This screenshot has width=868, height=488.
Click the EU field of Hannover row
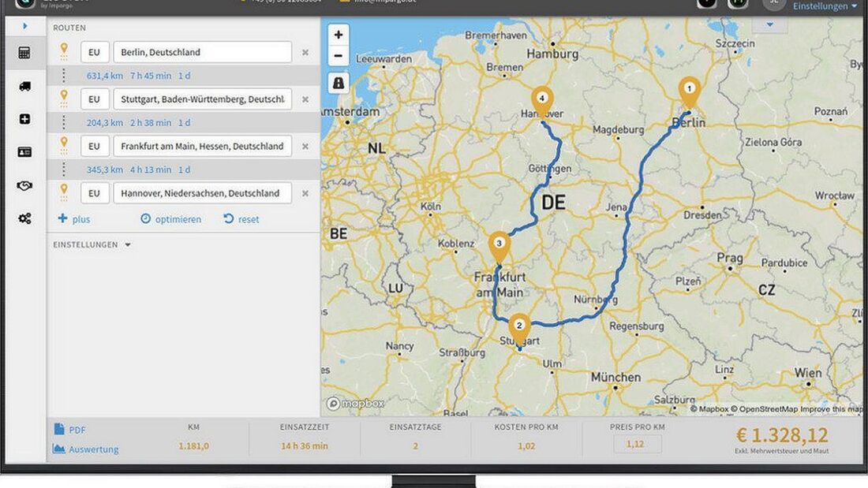tap(95, 193)
